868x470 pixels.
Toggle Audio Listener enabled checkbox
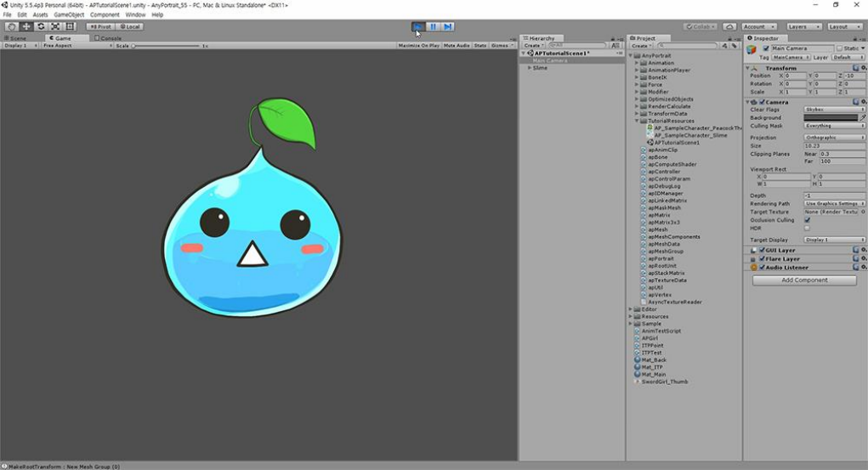[x=762, y=268]
